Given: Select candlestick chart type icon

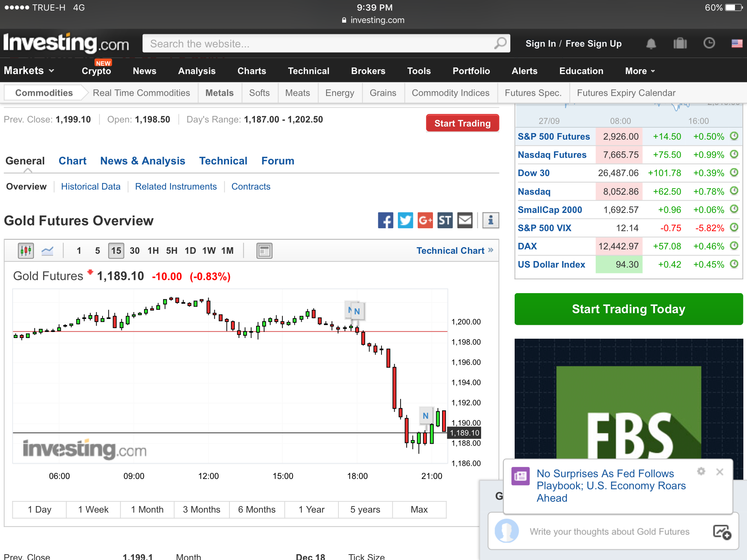Looking at the screenshot, I should coord(26,251).
